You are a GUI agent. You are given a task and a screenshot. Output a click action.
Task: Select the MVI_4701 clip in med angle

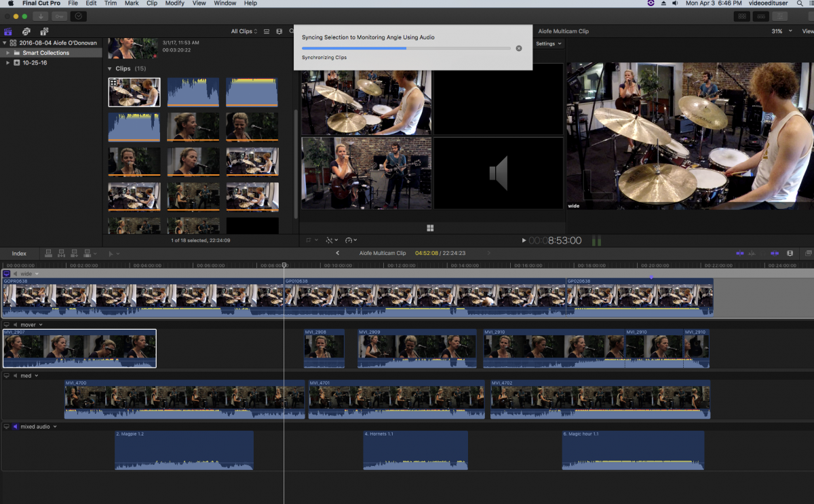coord(398,400)
